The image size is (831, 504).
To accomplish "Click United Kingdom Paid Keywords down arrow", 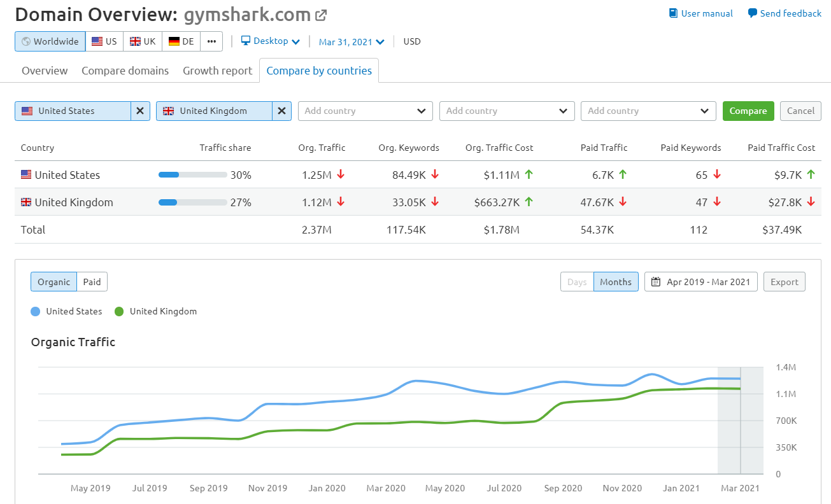I will (717, 202).
